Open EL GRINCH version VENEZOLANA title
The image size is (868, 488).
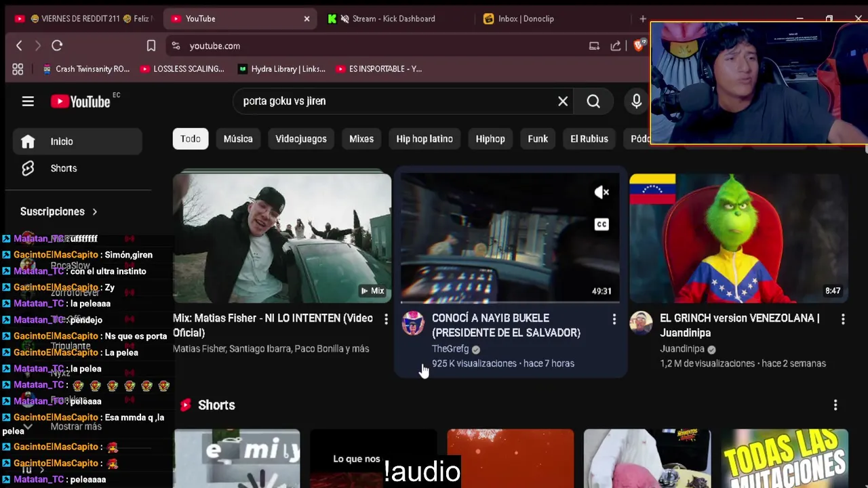(740, 325)
